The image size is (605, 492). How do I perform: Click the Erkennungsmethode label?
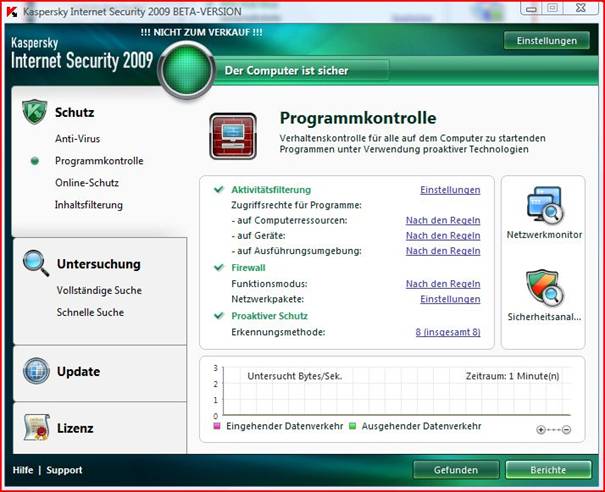point(278,332)
